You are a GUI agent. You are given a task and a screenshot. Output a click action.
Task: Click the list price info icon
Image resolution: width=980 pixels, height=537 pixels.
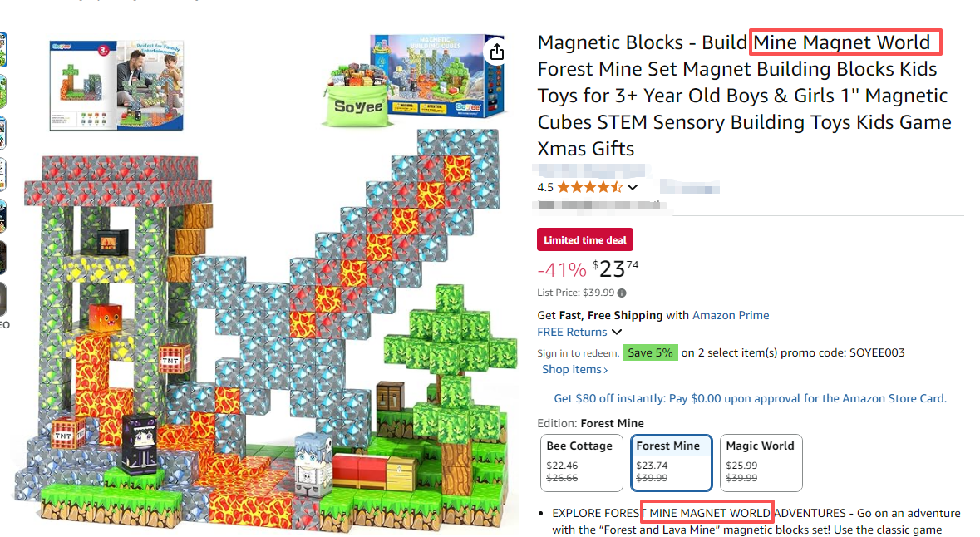click(x=621, y=293)
